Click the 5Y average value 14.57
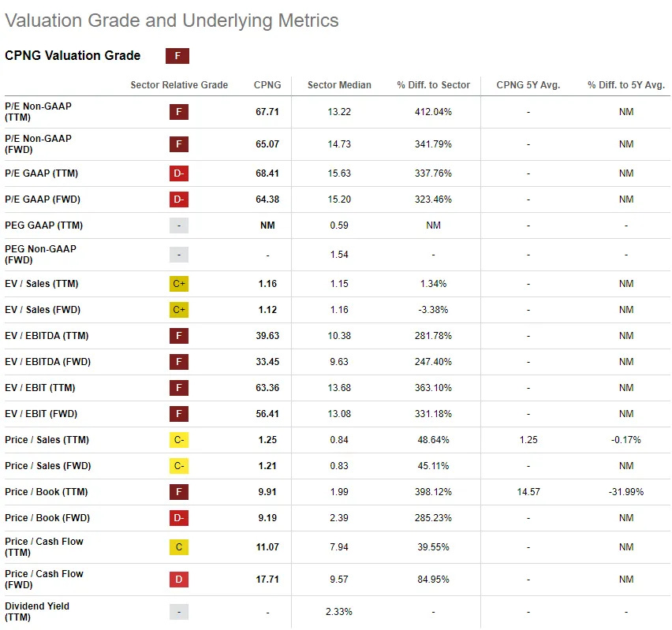The width and height of the screenshot is (672, 630). [x=528, y=492]
